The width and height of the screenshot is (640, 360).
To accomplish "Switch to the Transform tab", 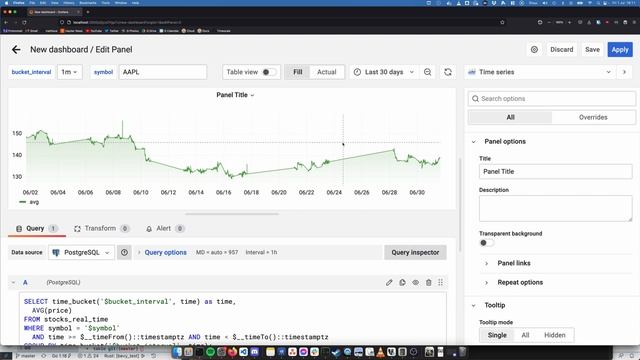I will pos(101,229).
